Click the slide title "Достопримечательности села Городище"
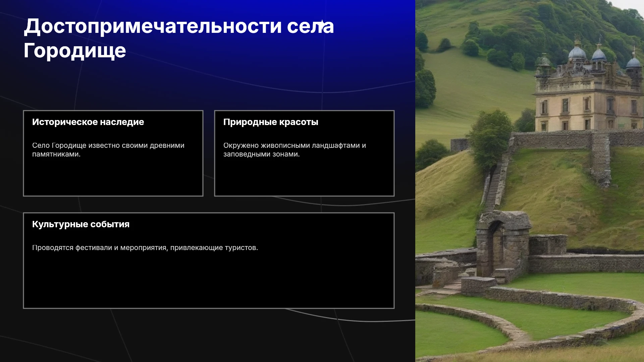644x362 pixels. click(x=179, y=38)
